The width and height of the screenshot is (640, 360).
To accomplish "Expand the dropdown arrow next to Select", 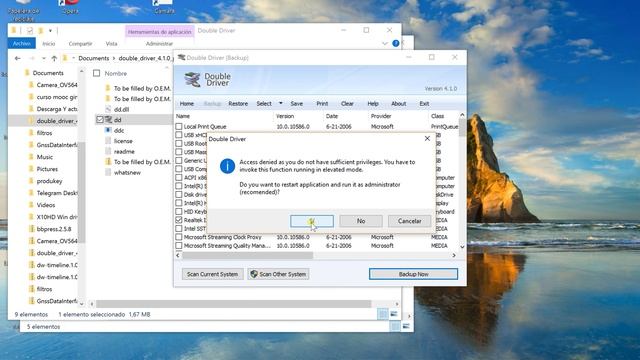I will tap(280, 103).
